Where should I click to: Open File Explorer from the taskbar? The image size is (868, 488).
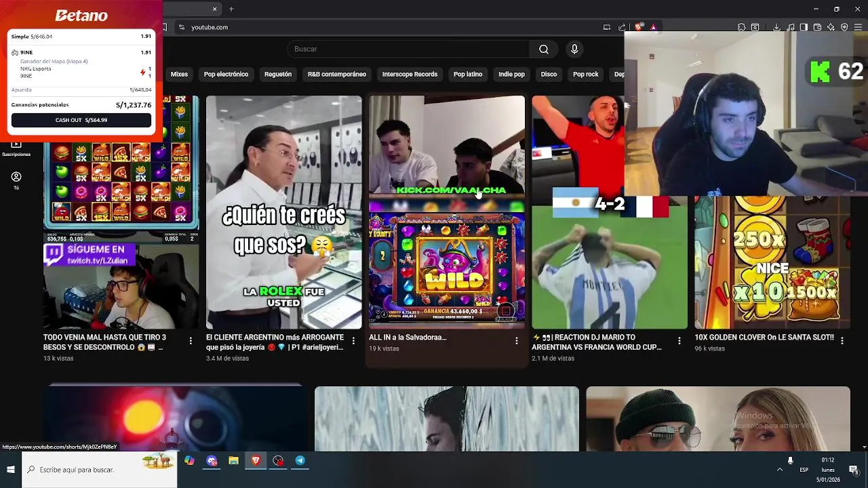pyautogui.click(x=233, y=461)
